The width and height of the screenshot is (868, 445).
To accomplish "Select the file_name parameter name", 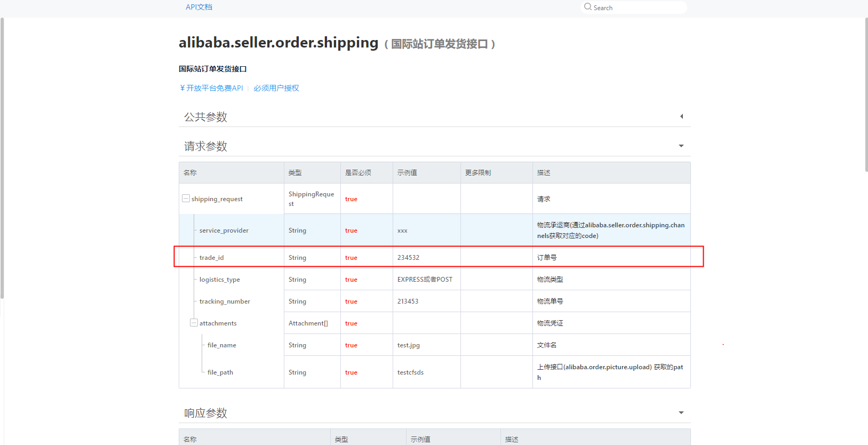I will [x=222, y=345].
